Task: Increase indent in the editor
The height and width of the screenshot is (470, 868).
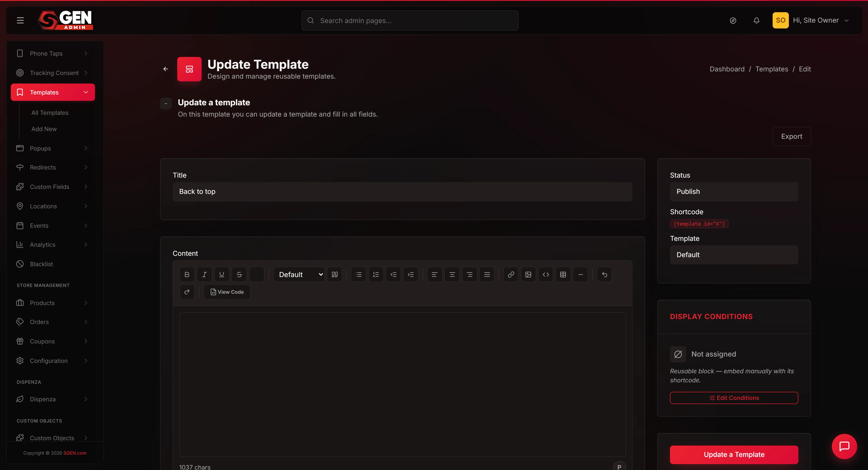Action: [x=411, y=275]
